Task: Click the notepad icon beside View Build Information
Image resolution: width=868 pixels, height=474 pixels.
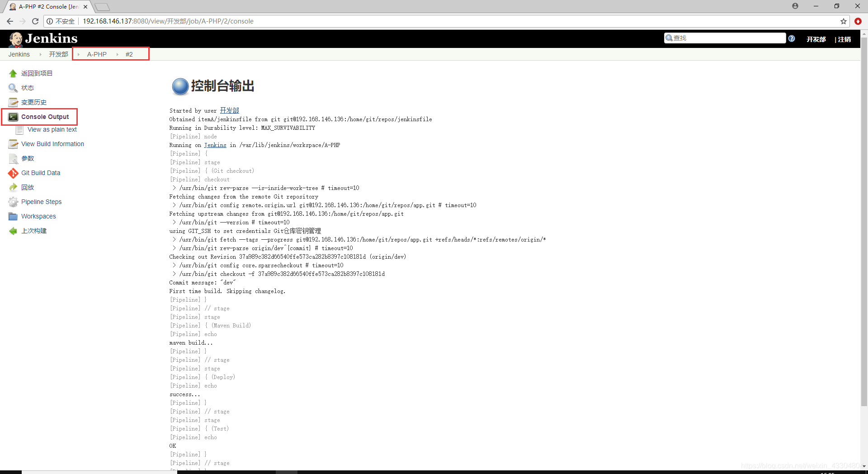Action: tap(13, 144)
